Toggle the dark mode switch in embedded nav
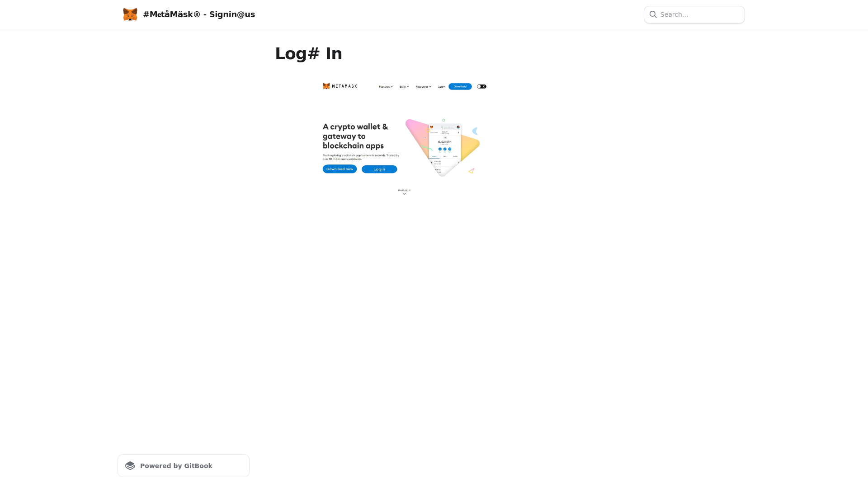This screenshot has height=488, width=868. pyautogui.click(x=481, y=86)
